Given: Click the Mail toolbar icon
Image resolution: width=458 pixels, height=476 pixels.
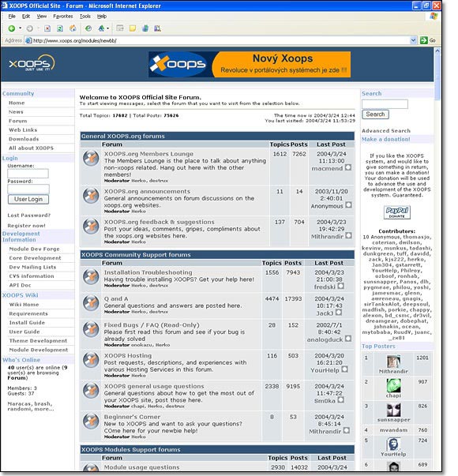Looking at the screenshot, I should 101,28.
